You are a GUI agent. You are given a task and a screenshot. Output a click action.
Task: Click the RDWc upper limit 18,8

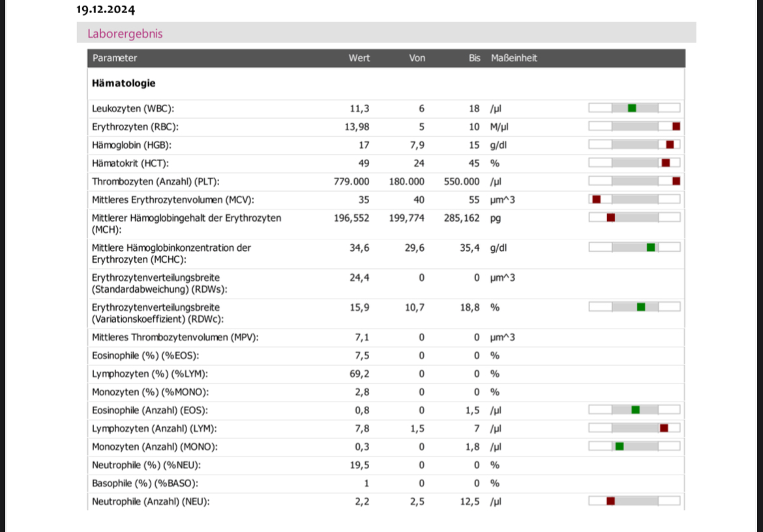click(x=470, y=307)
